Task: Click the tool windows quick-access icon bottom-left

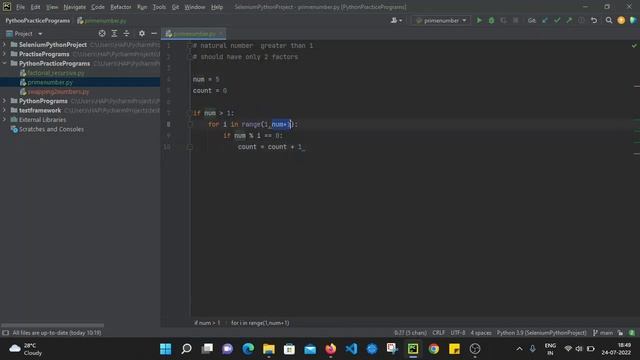Action: [x=5, y=333]
